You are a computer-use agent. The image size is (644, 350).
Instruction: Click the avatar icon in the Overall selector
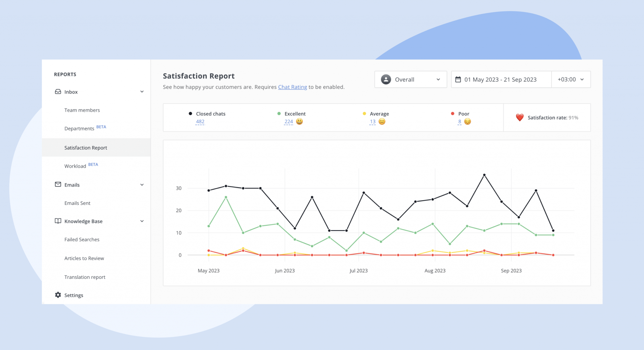[x=386, y=79]
